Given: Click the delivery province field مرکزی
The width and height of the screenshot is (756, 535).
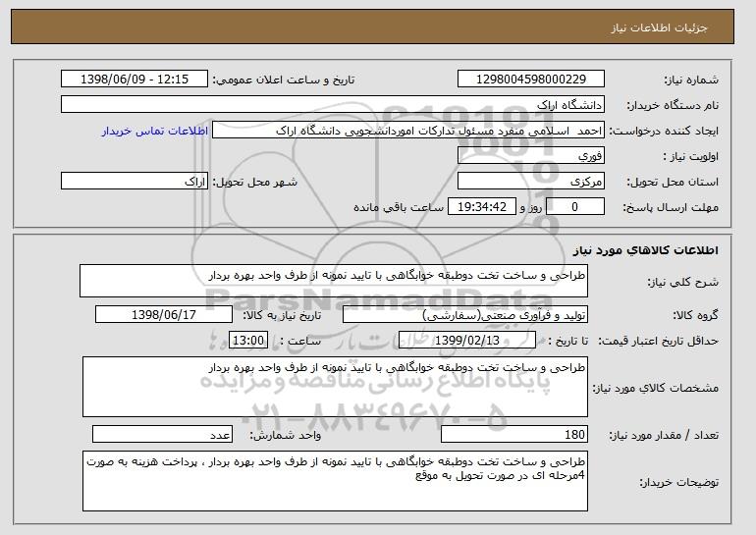Looking at the screenshot, I should click(x=531, y=182).
